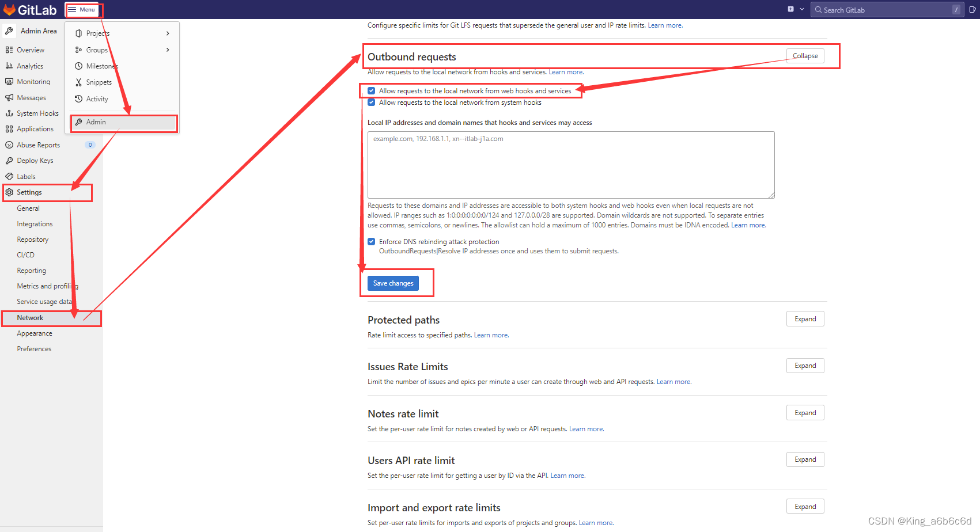Open Learn more link after IDNA encoded

coord(748,225)
